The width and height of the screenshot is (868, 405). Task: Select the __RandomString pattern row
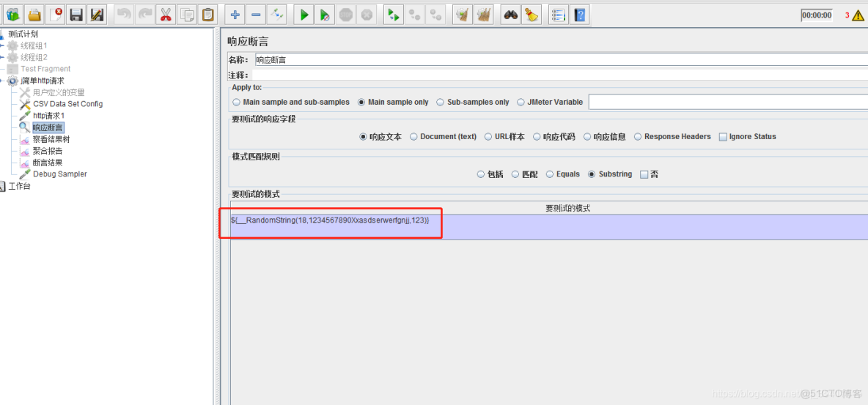click(x=549, y=227)
